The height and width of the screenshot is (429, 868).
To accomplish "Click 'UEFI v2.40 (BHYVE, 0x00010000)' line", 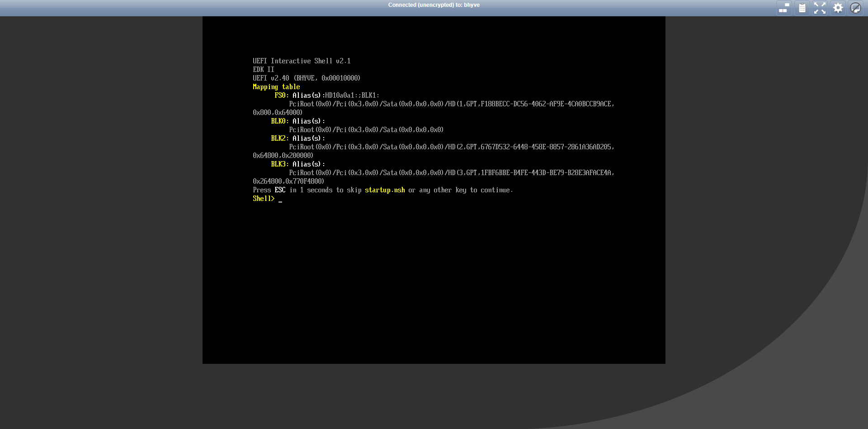I will pos(307,78).
